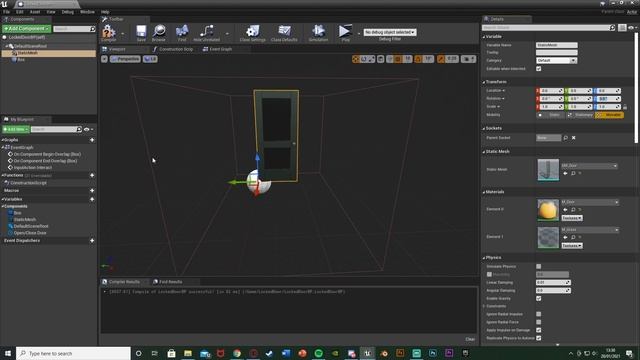Browse to Element 1 material magnifier icon
Screen dimensions: 640x360
(x=573, y=237)
